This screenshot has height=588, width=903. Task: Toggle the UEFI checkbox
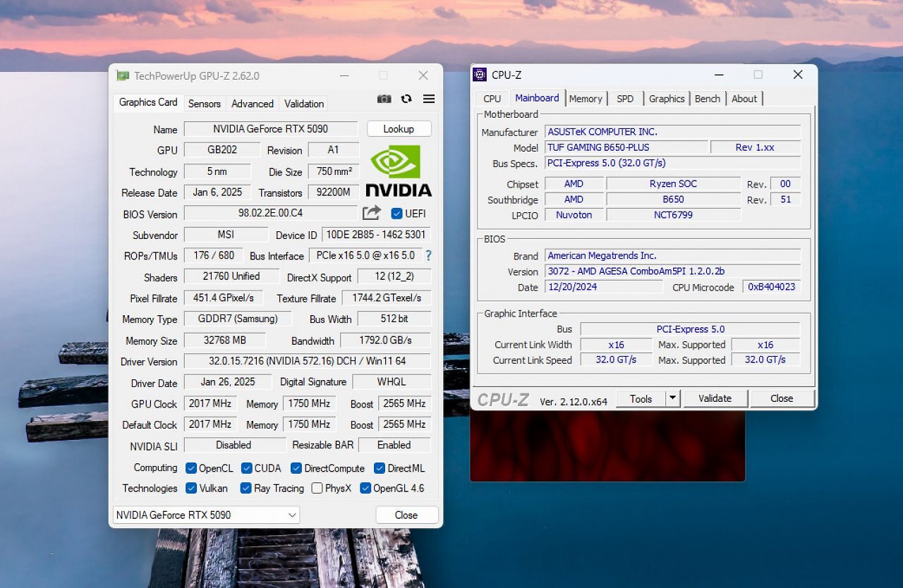pyautogui.click(x=396, y=214)
